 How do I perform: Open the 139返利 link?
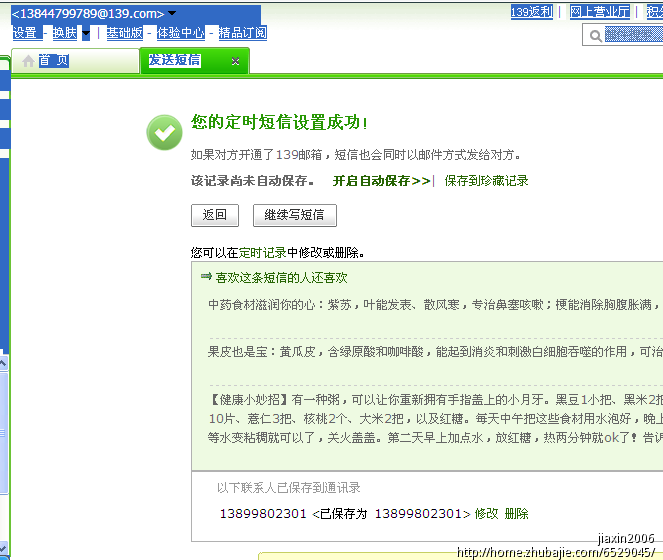coord(531,11)
